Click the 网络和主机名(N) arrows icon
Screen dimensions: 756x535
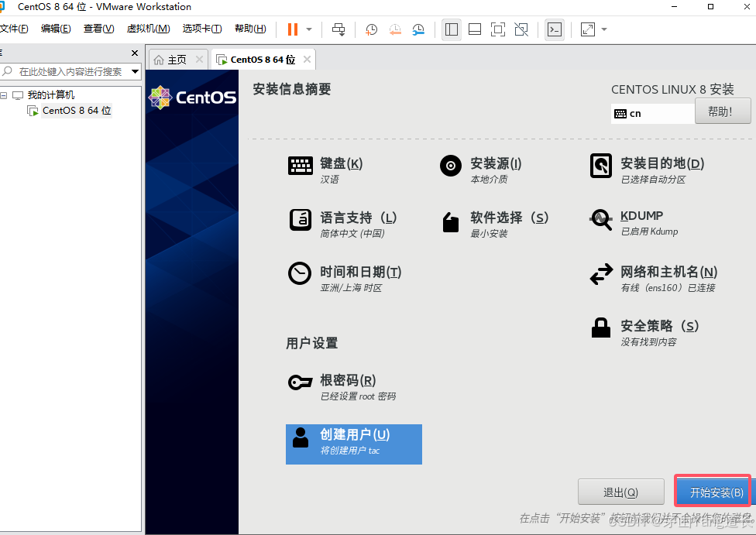point(601,274)
